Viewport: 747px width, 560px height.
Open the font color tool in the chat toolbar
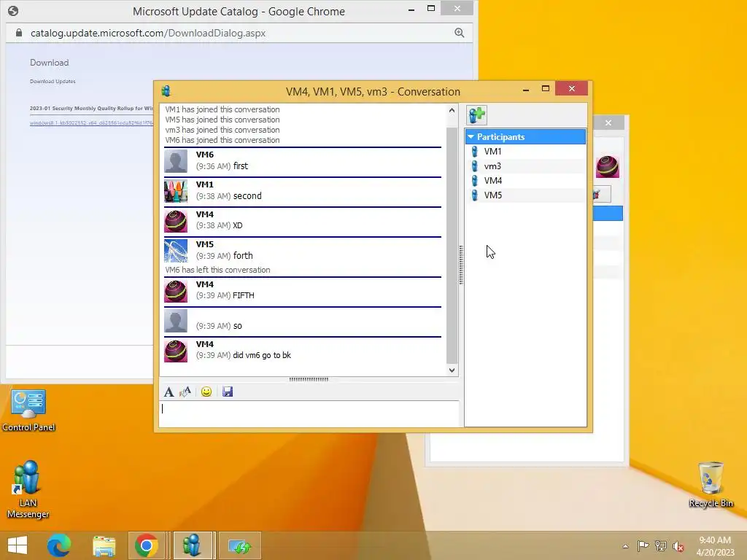coord(185,392)
